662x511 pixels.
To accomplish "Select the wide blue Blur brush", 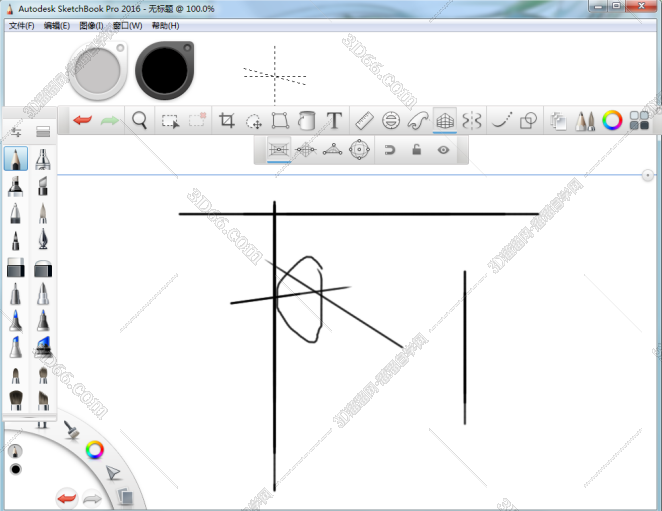I will 43,346.
